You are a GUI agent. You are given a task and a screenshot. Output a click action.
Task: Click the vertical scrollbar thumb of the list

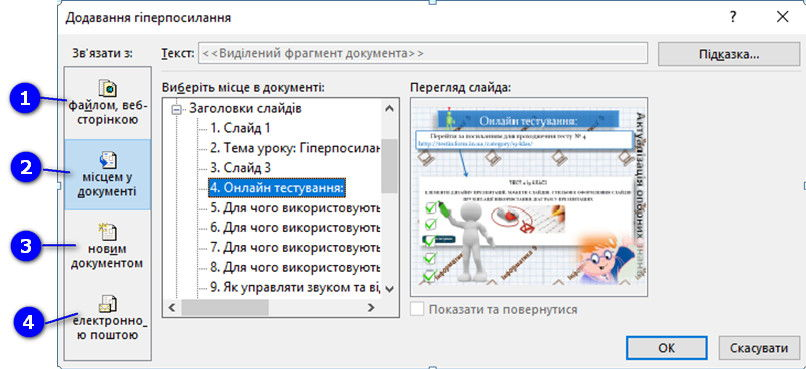tap(389, 165)
